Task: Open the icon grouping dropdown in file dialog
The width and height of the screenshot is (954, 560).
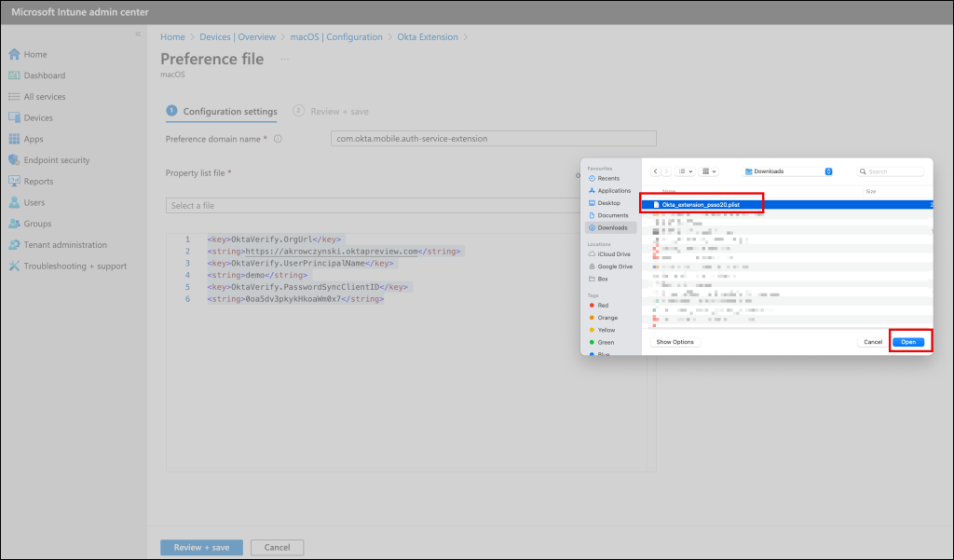Action: [709, 171]
